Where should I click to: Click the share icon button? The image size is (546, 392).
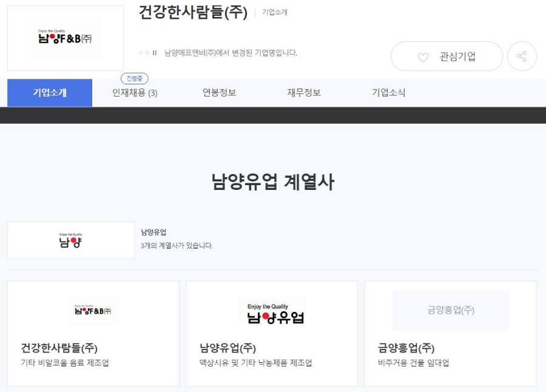point(522,56)
